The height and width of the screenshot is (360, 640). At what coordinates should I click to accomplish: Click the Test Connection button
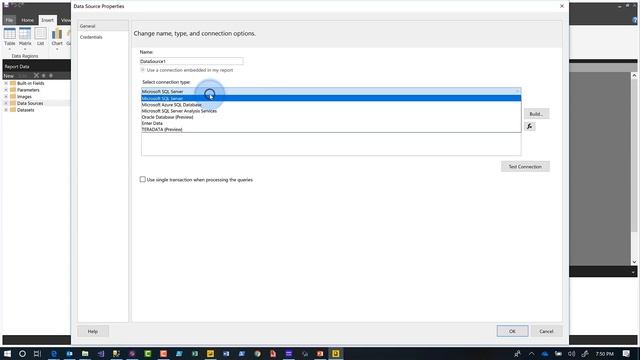point(525,167)
